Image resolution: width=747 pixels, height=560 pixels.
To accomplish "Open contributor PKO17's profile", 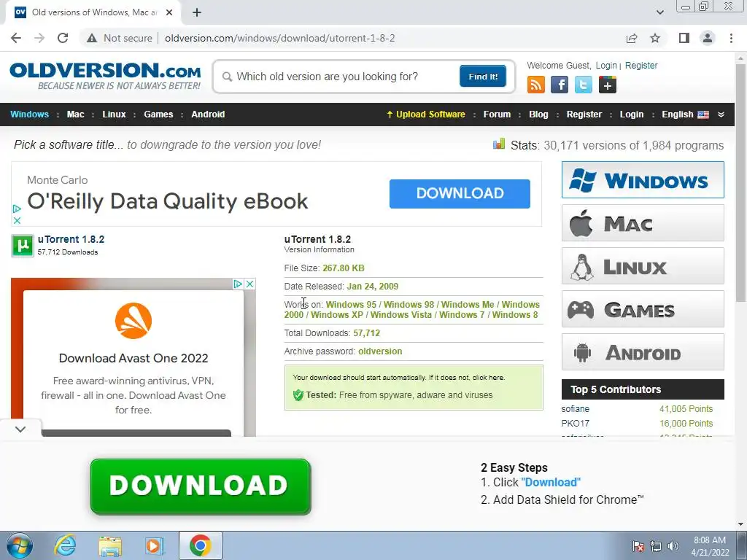I will click(575, 424).
